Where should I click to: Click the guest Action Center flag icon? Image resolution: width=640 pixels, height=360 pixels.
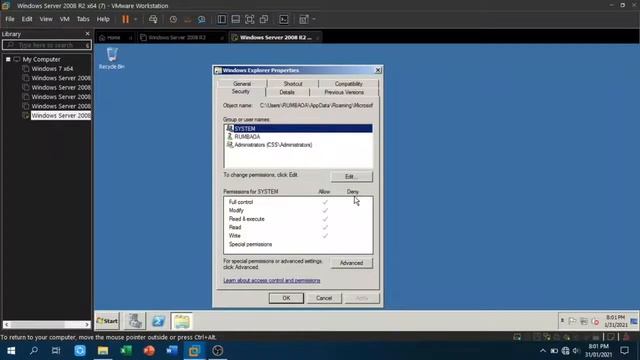point(573,322)
